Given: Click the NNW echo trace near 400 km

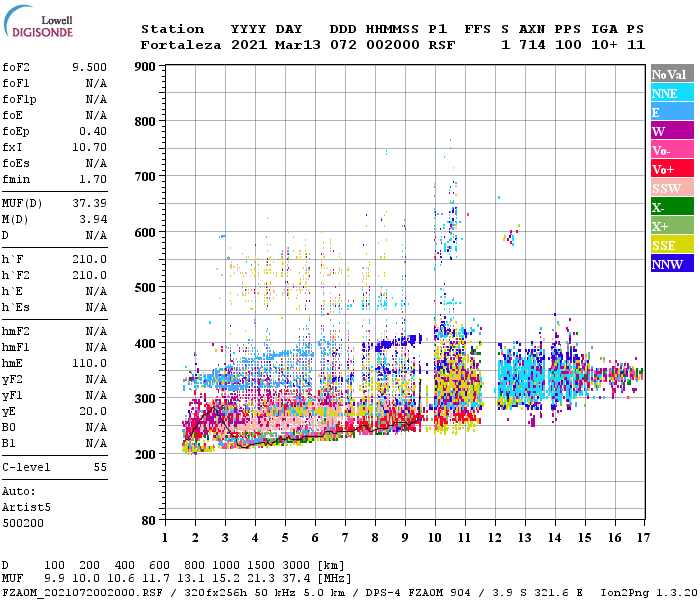Looking at the screenshot, I should (x=398, y=342).
